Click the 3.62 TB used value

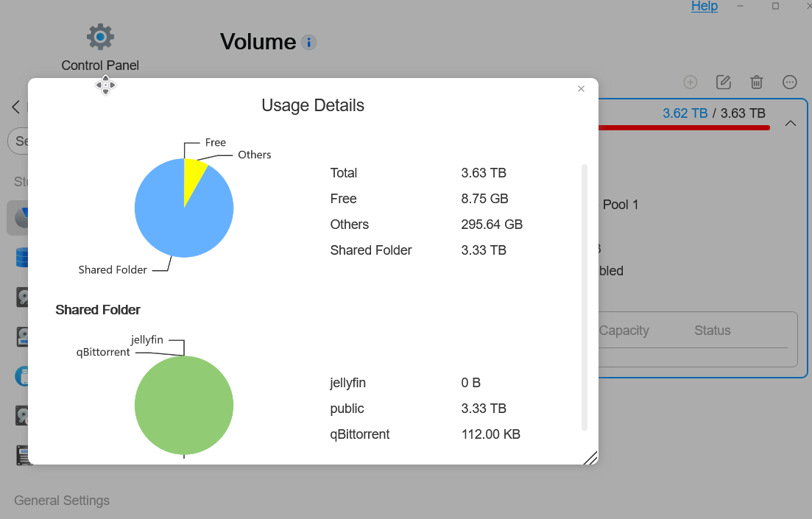(685, 113)
